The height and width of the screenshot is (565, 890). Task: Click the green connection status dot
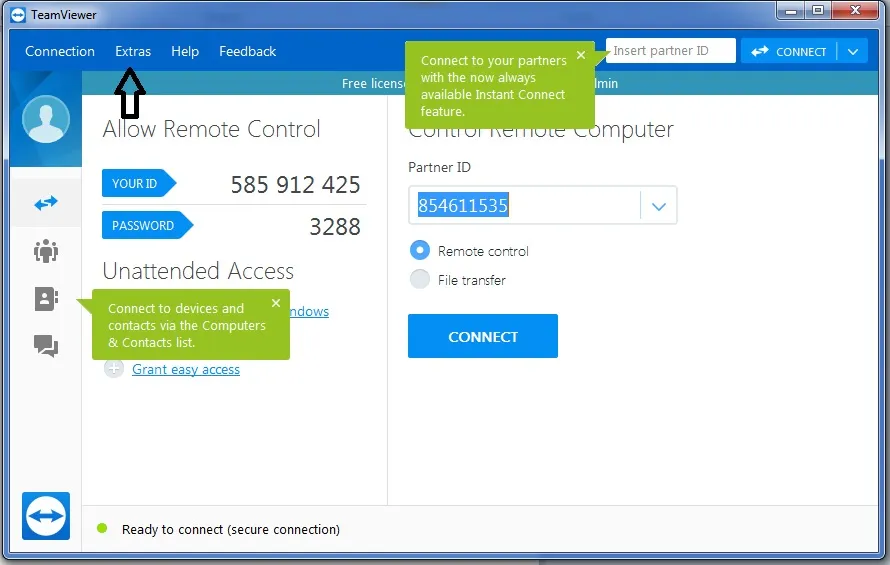coord(102,529)
